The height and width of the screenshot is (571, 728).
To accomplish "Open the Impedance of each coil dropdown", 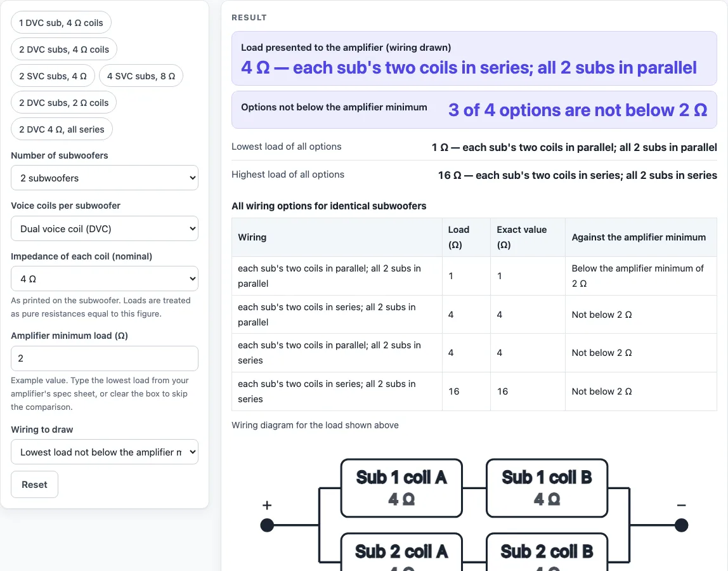I will [x=105, y=279].
